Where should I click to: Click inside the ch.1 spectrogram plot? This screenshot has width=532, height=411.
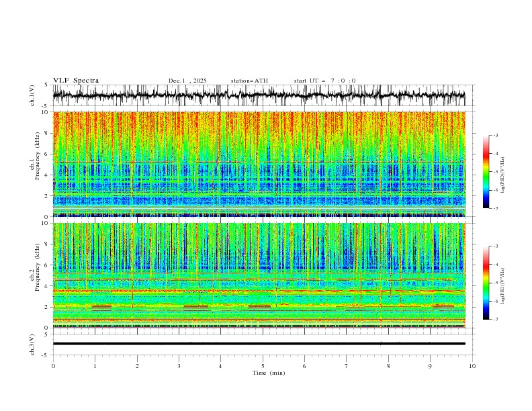pos(259,164)
